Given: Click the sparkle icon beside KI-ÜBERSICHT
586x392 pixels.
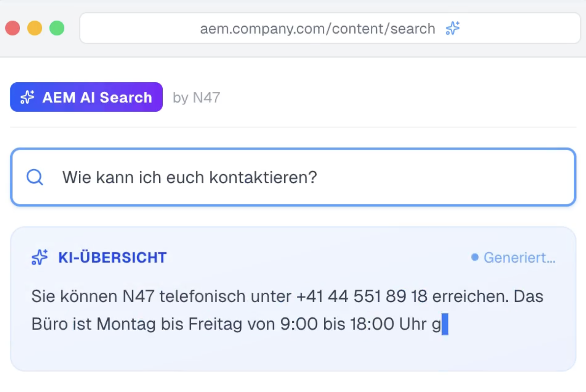Looking at the screenshot, I should [x=40, y=257].
